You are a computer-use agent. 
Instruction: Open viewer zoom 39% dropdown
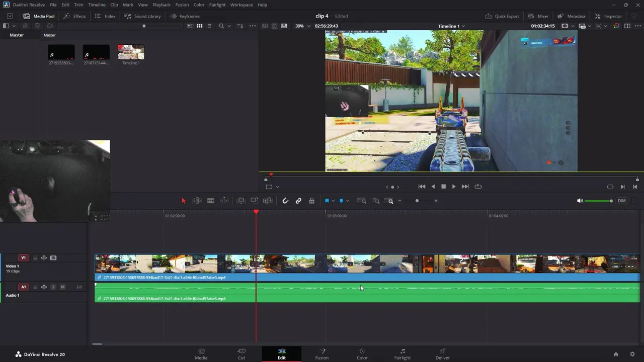(x=302, y=26)
